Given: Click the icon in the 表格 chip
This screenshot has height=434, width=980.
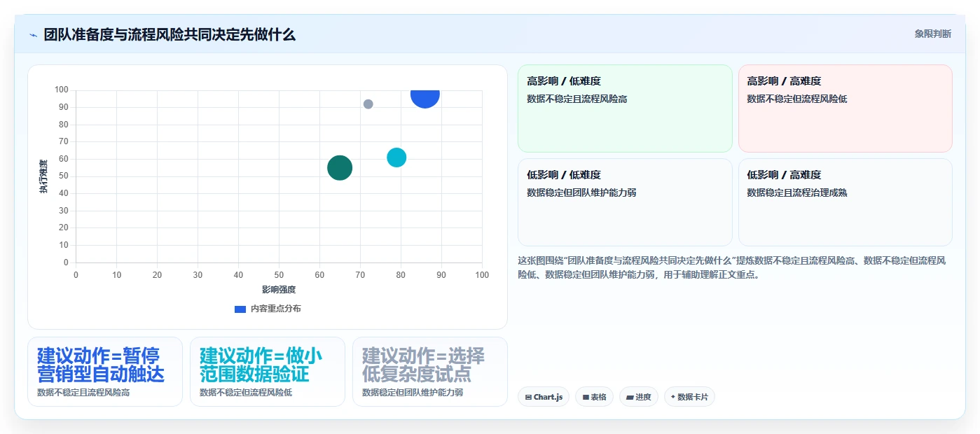Looking at the screenshot, I should pos(586,397).
